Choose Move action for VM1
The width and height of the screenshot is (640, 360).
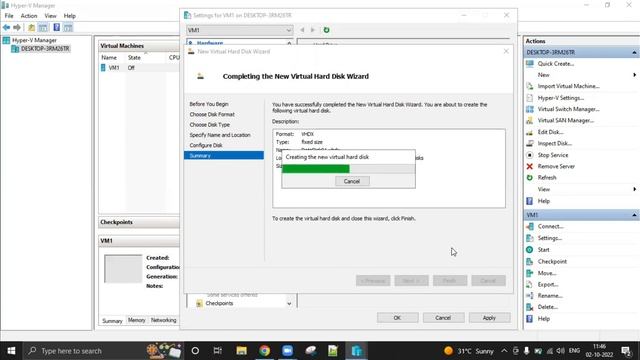pos(547,273)
